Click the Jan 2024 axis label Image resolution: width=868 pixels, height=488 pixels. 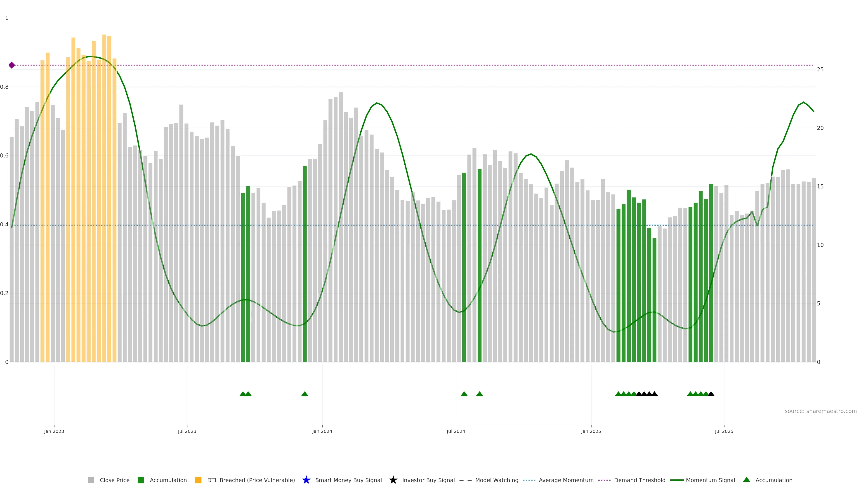[322, 431]
